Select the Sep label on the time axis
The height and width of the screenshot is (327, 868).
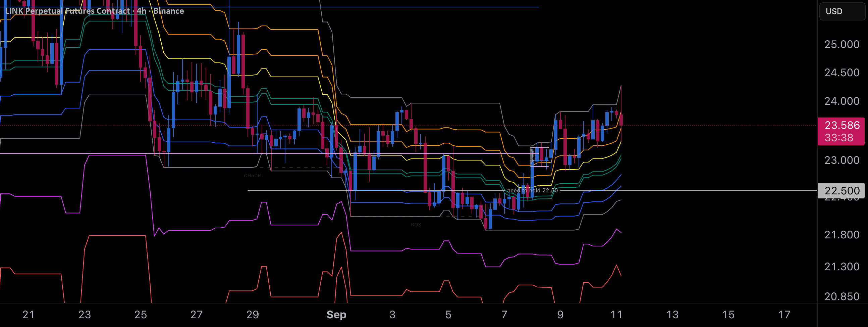coord(336,315)
